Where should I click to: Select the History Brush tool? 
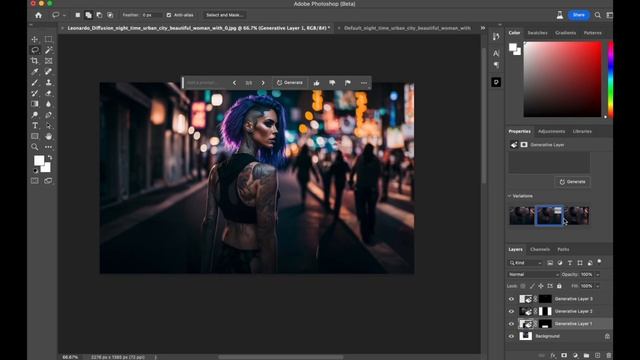35,93
